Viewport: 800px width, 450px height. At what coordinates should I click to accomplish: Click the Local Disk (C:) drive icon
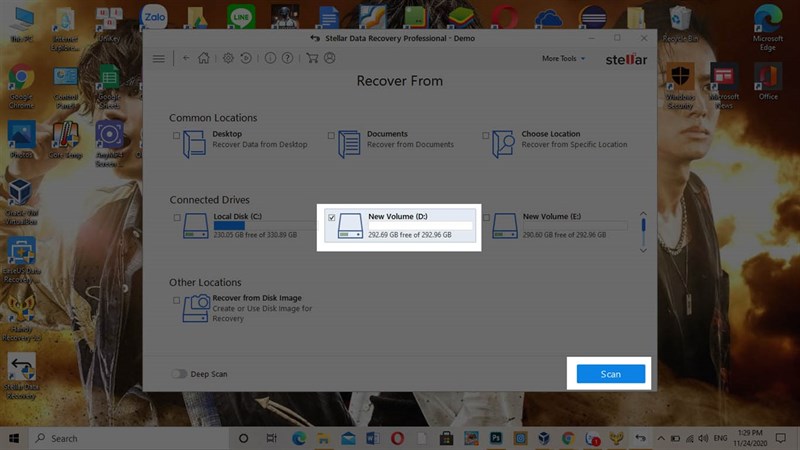[196, 226]
